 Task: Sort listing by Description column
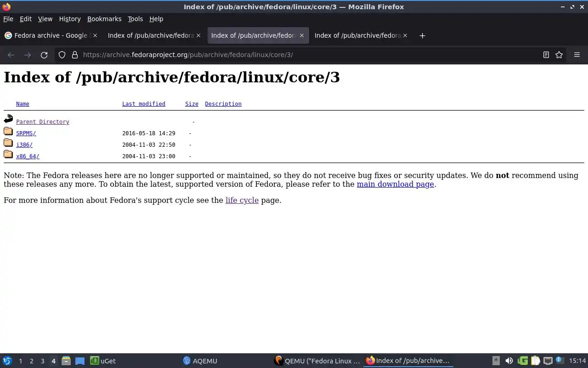(x=223, y=104)
